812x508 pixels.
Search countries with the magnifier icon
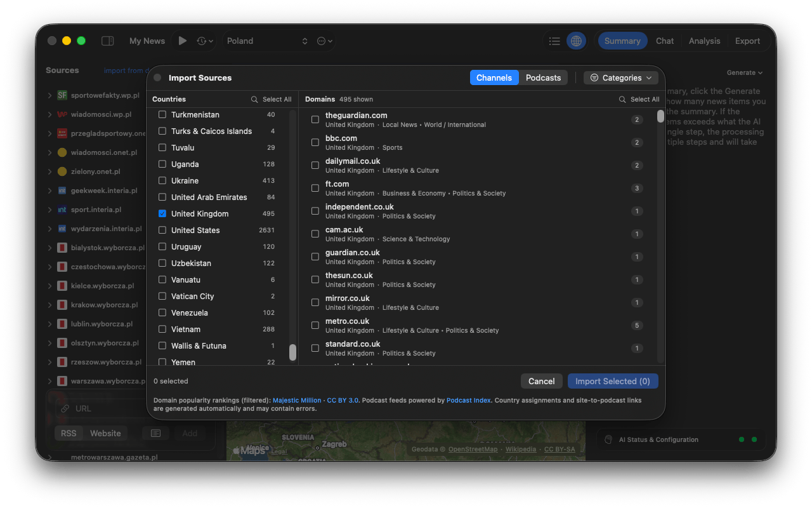pos(254,99)
